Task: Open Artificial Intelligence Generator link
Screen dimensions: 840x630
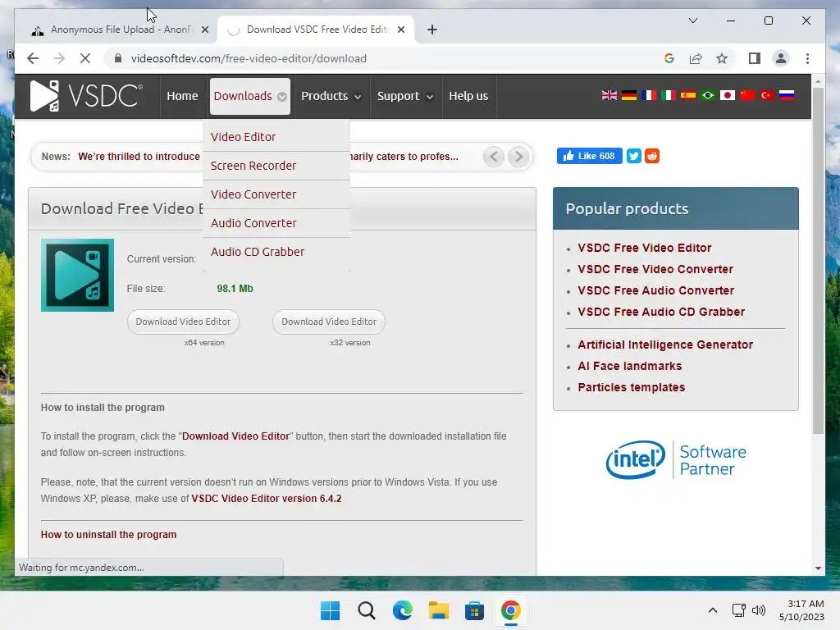Action: click(x=665, y=345)
